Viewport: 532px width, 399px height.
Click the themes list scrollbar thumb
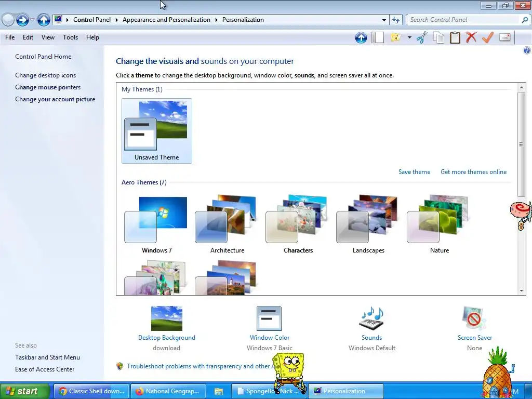[522, 144]
